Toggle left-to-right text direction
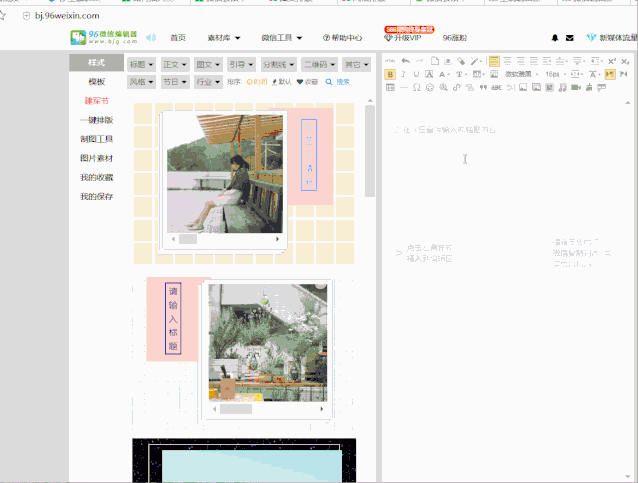The image size is (638, 483). click(x=610, y=74)
